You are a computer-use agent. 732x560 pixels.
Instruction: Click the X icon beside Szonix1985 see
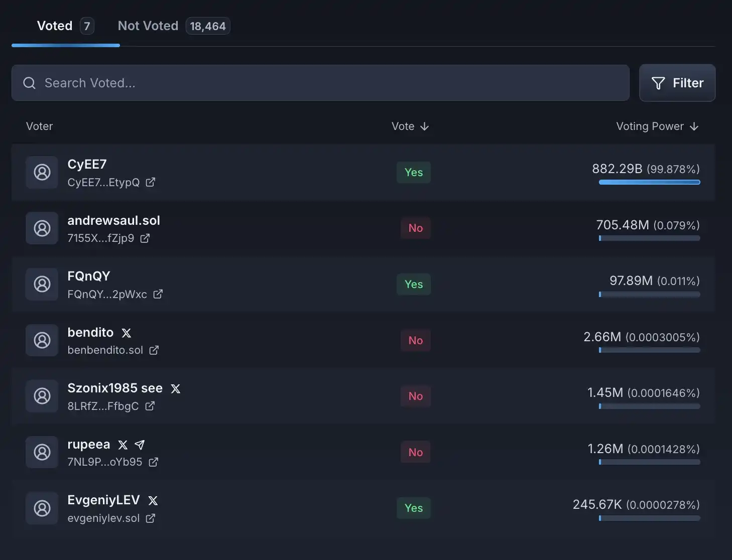coord(175,388)
